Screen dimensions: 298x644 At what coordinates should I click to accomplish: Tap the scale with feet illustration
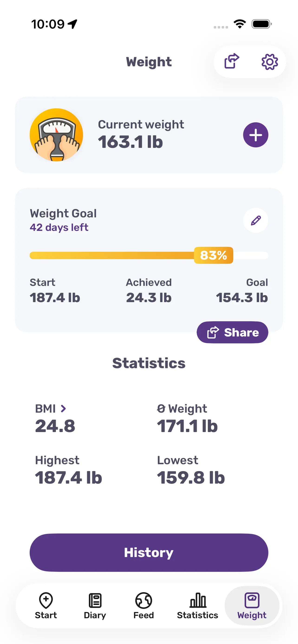[56, 135]
